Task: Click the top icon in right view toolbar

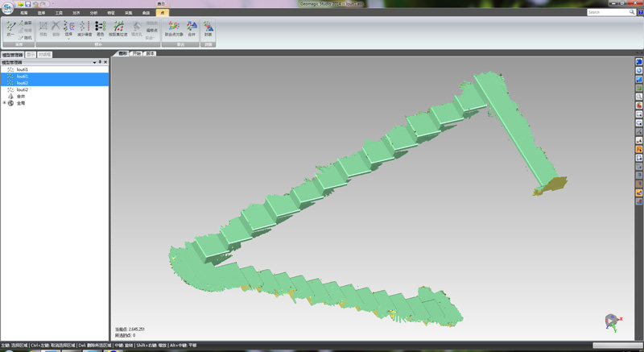Action: (639, 62)
